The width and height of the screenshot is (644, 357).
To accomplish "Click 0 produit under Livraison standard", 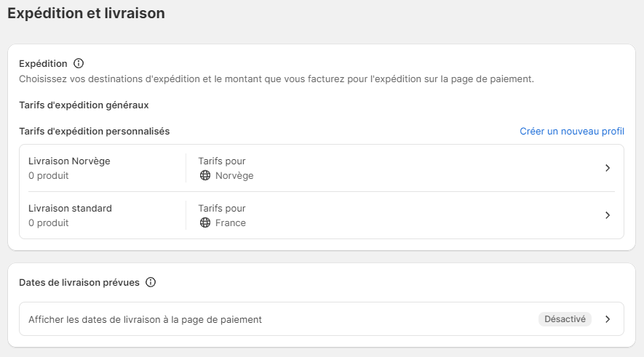I will [48, 222].
